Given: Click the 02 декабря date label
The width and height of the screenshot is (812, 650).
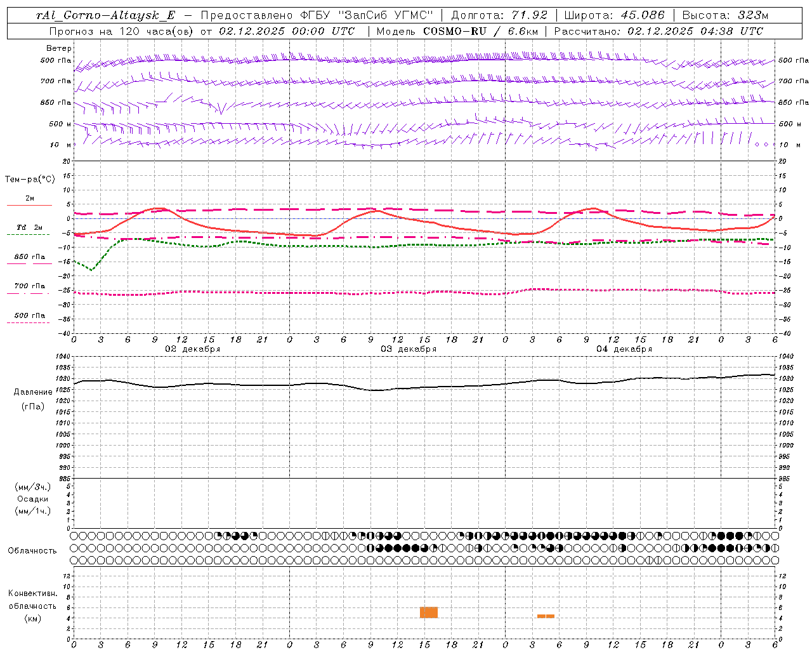Looking at the screenshot, I should pyautogui.click(x=193, y=349).
